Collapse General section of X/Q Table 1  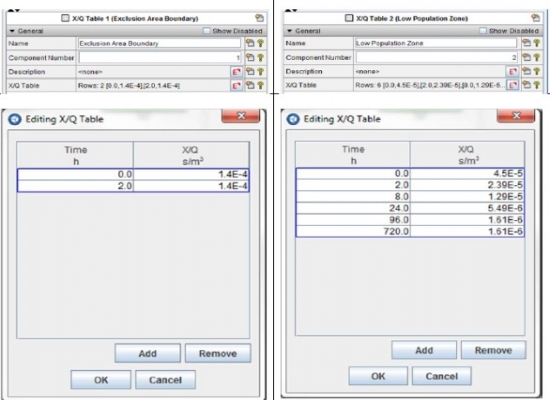tap(12, 31)
